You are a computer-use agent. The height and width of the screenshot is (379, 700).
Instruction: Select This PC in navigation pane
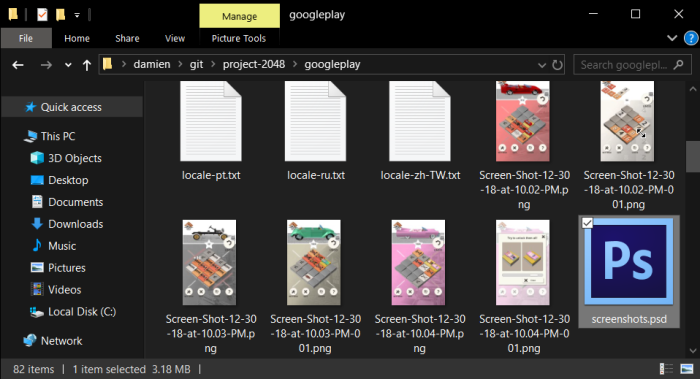[58, 136]
